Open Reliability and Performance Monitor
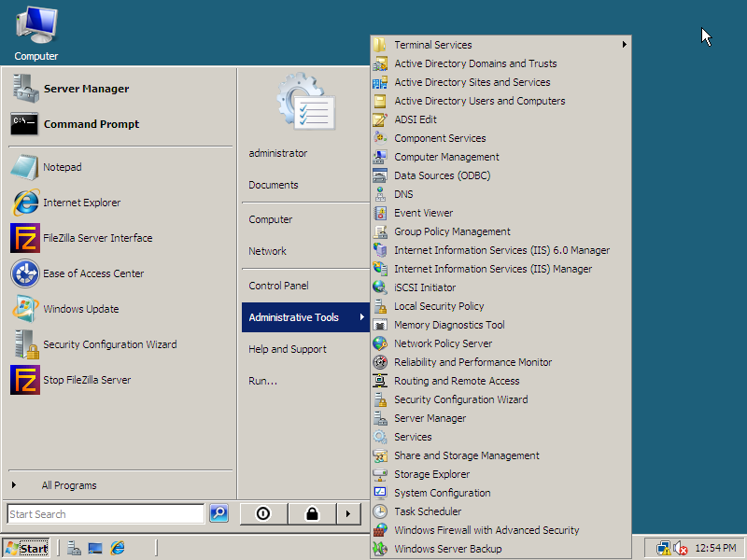 tap(500, 362)
